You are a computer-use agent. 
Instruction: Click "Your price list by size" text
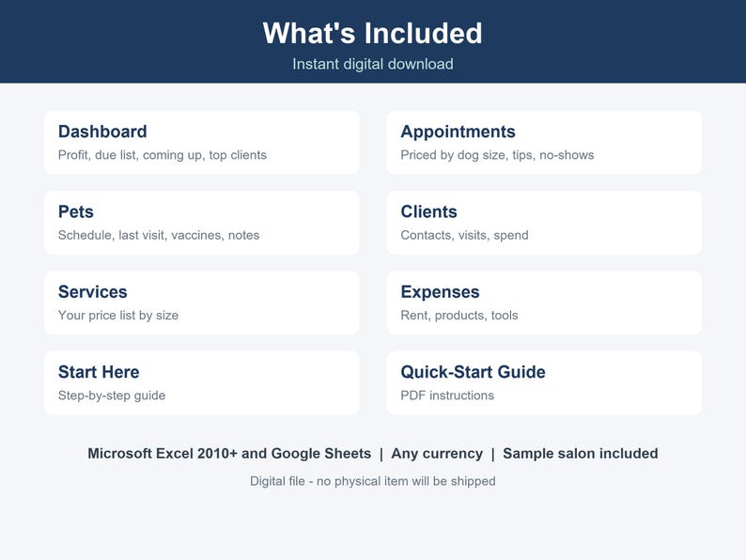click(118, 316)
